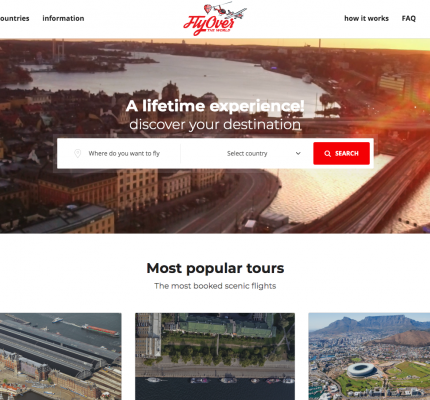Viewport: 430px width, 400px height.
Task: Click the helicopter graphic above the logo
Action: 223,8
